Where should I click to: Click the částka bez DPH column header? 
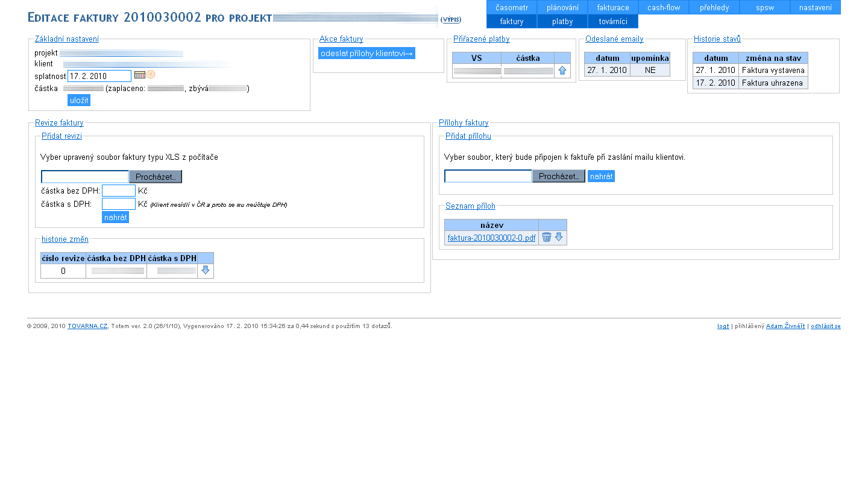coord(116,258)
